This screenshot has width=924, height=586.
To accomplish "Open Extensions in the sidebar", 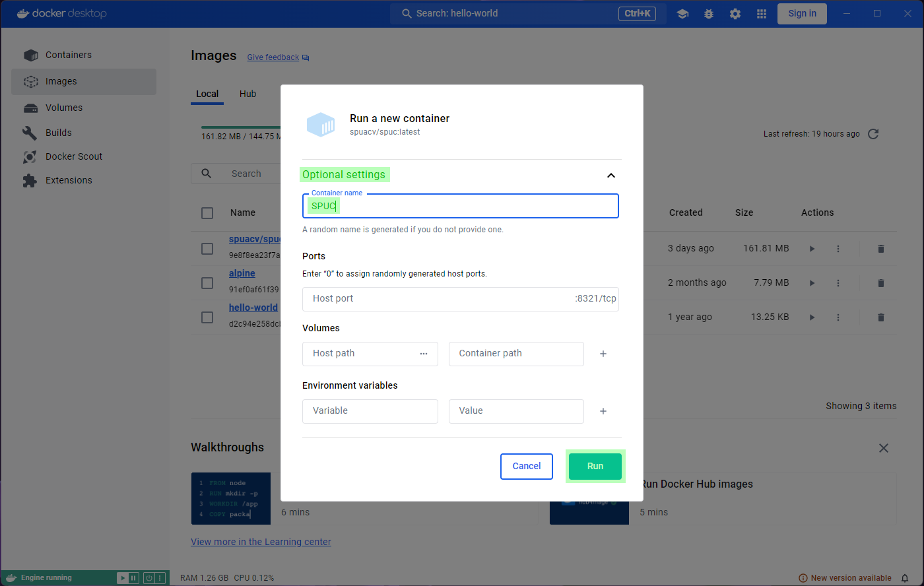I will tap(84, 180).
